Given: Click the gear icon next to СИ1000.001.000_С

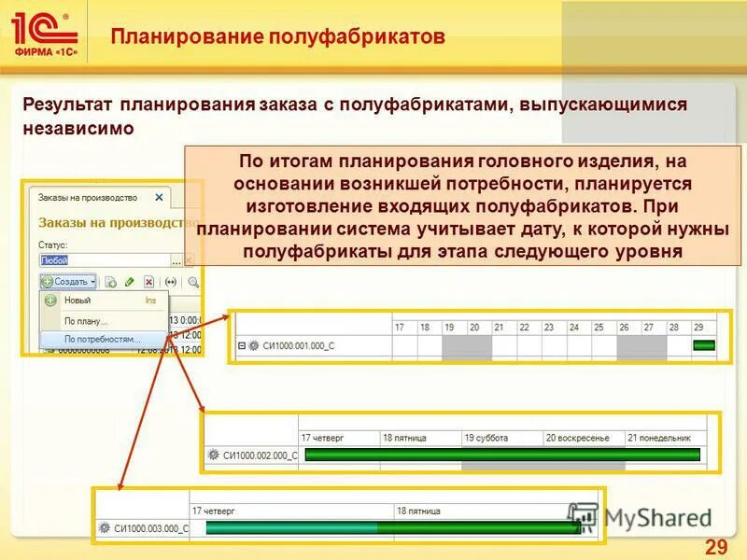Looking at the screenshot, I should click(254, 343).
